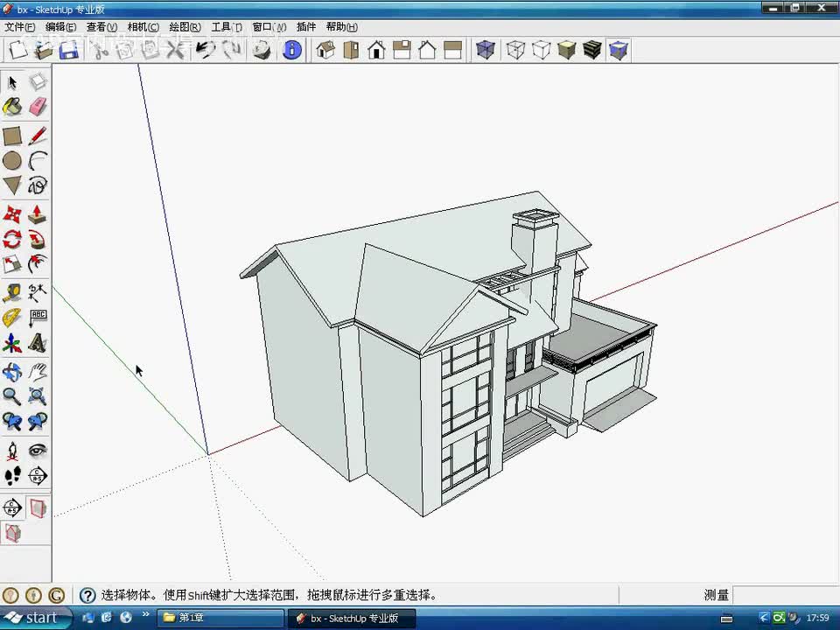Select the Paint Bucket tool
The width and height of the screenshot is (840, 630).
coord(12,107)
